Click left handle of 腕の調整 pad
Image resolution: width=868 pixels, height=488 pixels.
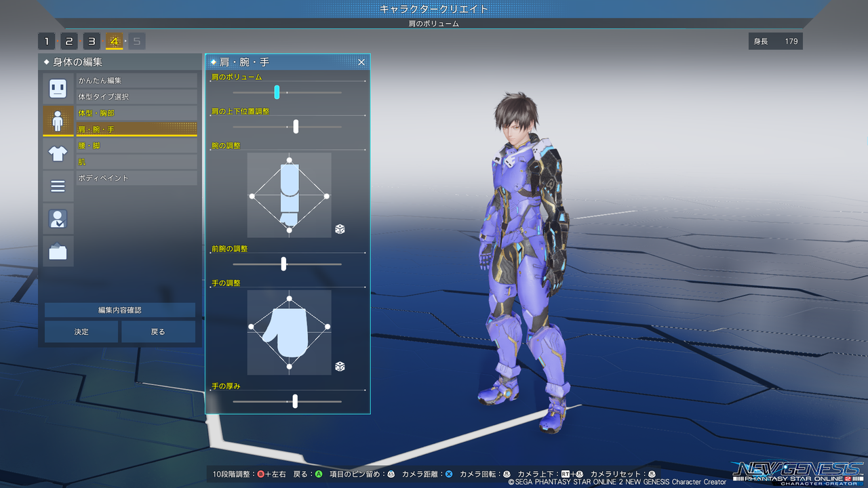(x=252, y=196)
